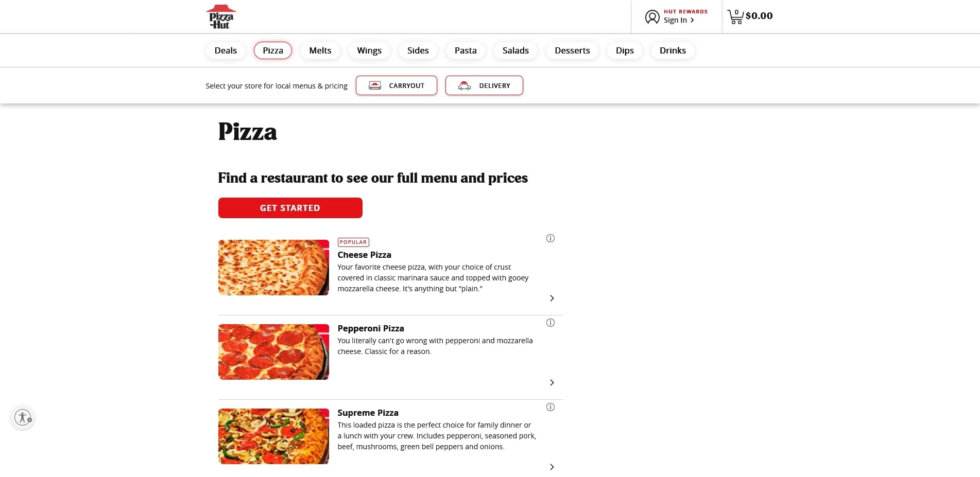Switch to the Wings category
Image resolution: width=980 pixels, height=477 pixels.
[x=369, y=50]
